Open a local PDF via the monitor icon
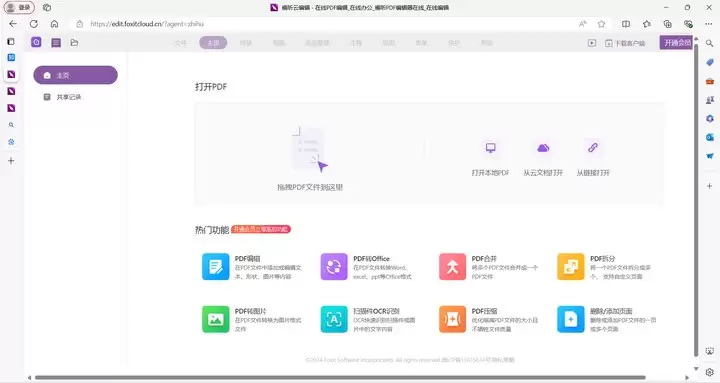Screen dimensions: 720x383 [x=490, y=147]
